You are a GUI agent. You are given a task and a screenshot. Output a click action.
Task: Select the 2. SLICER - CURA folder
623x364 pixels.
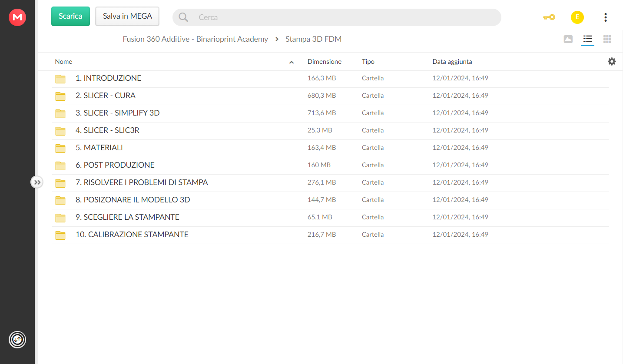coord(330,96)
